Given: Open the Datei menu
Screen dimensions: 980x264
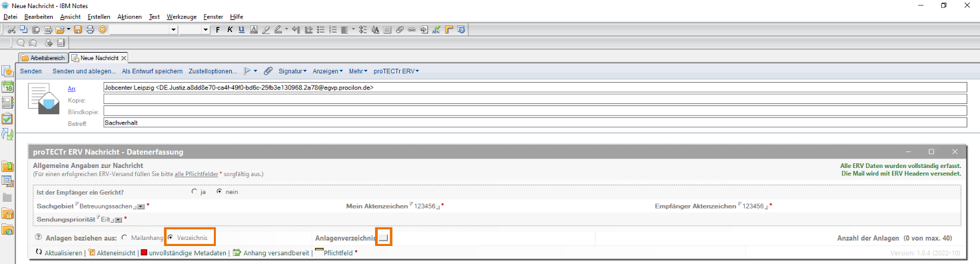Looking at the screenshot, I should click(x=10, y=16).
